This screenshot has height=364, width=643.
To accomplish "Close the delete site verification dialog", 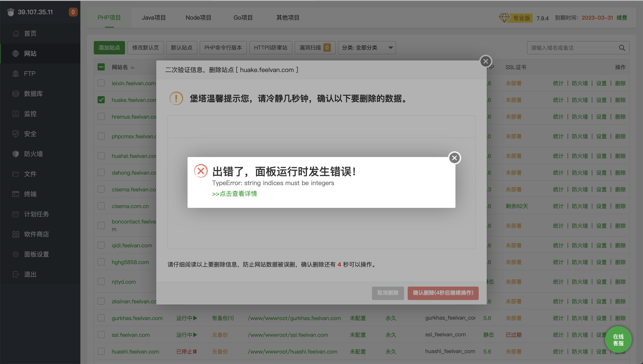I will [x=486, y=61].
